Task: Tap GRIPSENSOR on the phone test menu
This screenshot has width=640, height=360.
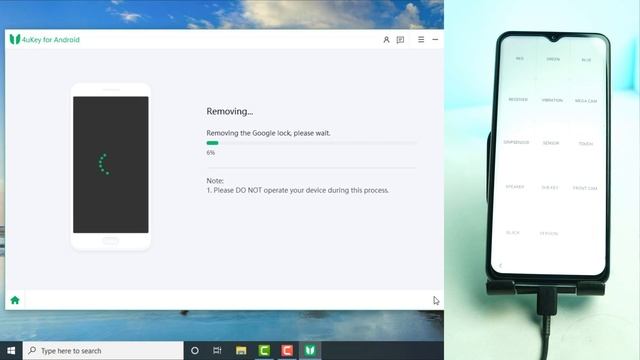Action: [516, 142]
